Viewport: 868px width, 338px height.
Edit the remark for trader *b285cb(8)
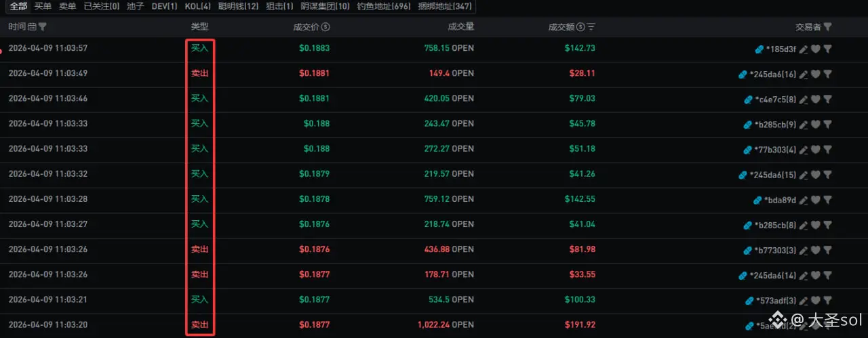(804, 225)
